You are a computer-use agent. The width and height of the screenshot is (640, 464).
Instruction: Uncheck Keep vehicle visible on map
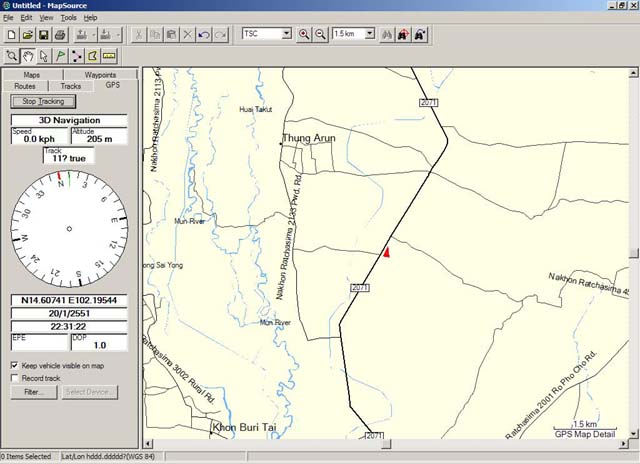pos(14,366)
